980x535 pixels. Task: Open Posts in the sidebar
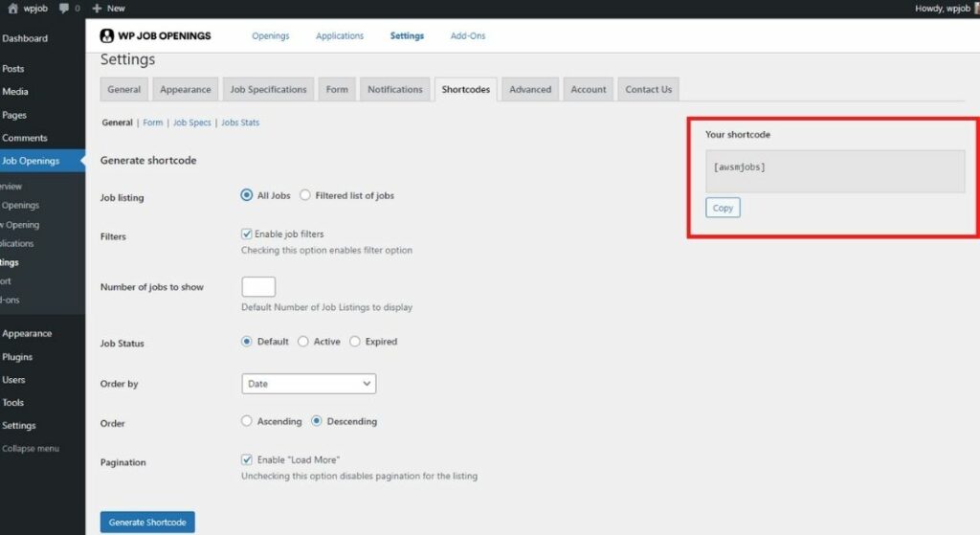pos(13,68)
